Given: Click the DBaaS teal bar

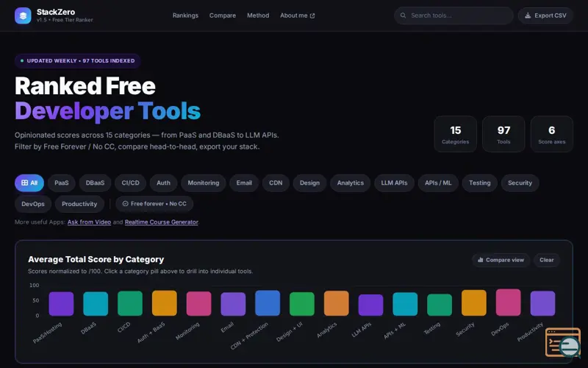Looking at the screenshot, I should click(x=96, y=304).
